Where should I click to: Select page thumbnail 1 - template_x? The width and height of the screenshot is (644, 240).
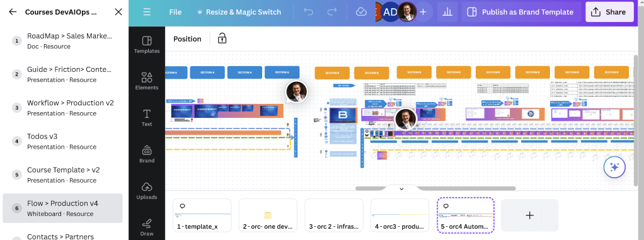pos(202,215)
